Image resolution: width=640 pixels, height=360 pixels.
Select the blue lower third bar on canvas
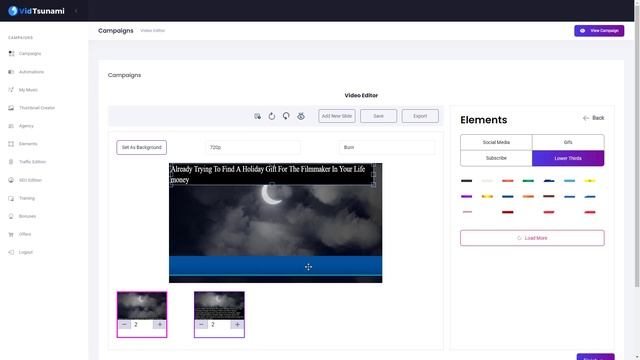[276, 266]
